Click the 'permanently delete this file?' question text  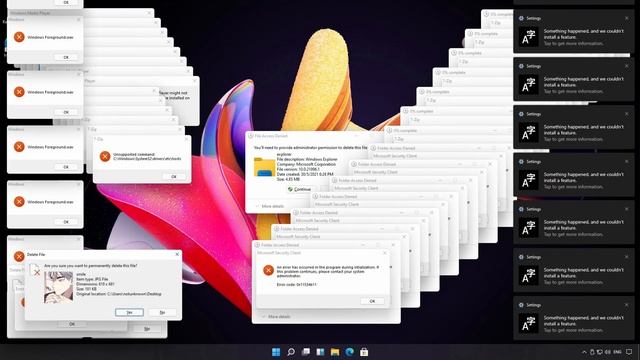tap(91, 266)
